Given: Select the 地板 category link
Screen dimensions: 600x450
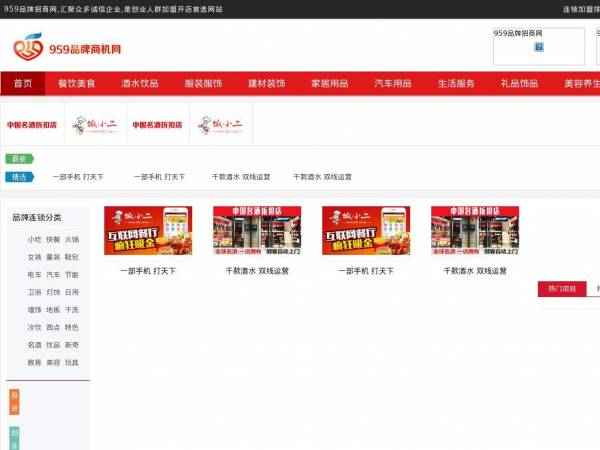Looking at the screenshot, I should pos(53,310).
